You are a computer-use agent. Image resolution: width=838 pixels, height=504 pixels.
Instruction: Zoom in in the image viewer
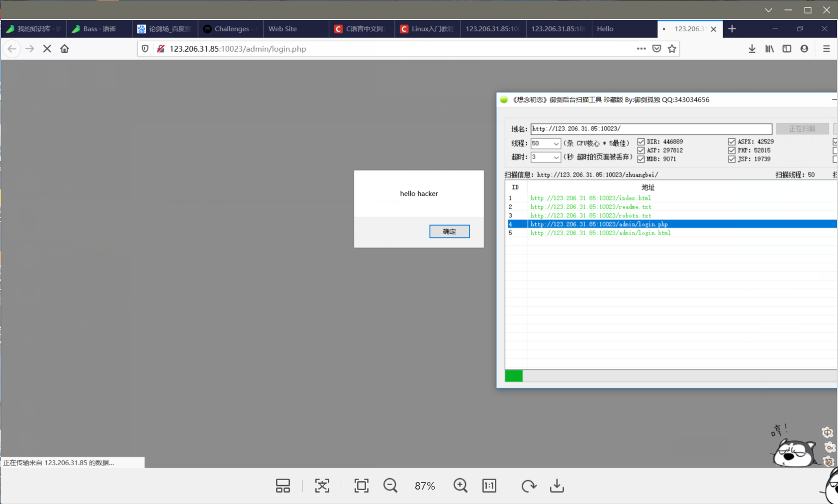pyautogui.click(x=461, y=486)
